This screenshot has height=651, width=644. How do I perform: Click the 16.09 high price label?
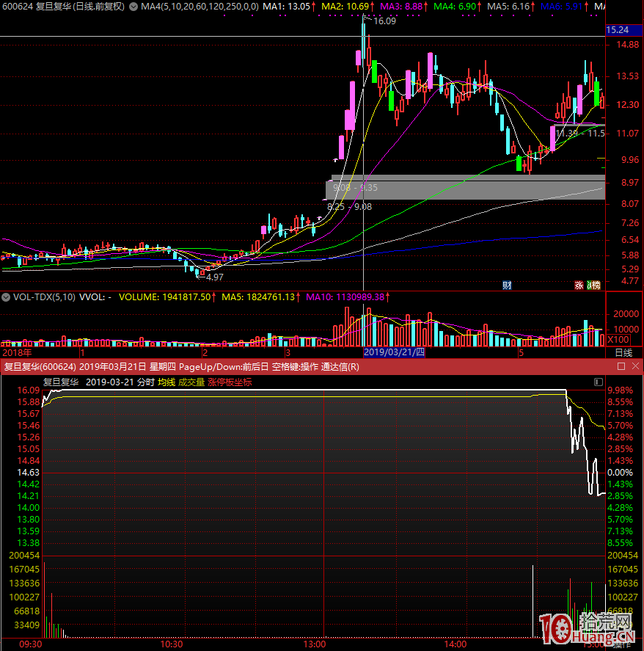click(384, 21)
